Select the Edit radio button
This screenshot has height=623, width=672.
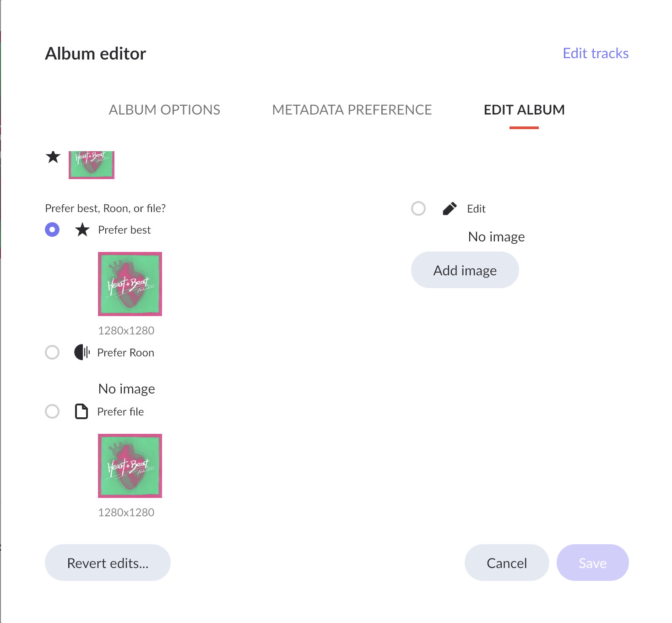[418, 208]
